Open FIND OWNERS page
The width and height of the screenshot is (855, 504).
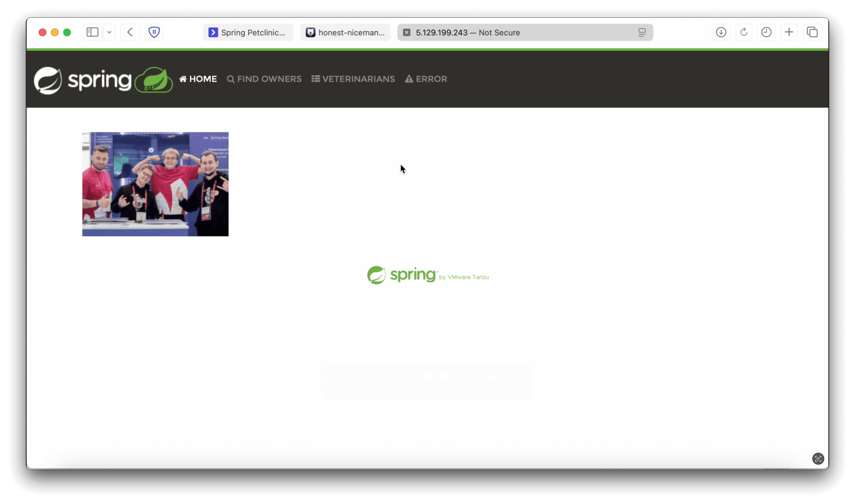pos(264,79)
